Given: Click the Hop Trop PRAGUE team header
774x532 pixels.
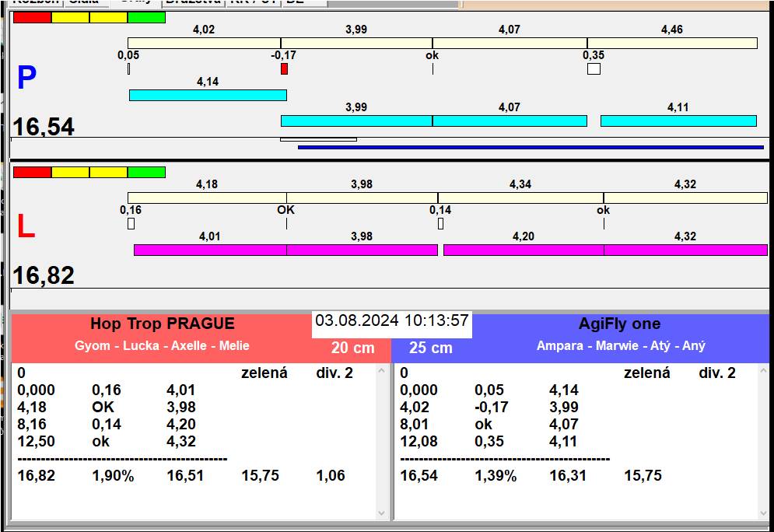Looking at the screenshot, I should click(x=162, y=324).
